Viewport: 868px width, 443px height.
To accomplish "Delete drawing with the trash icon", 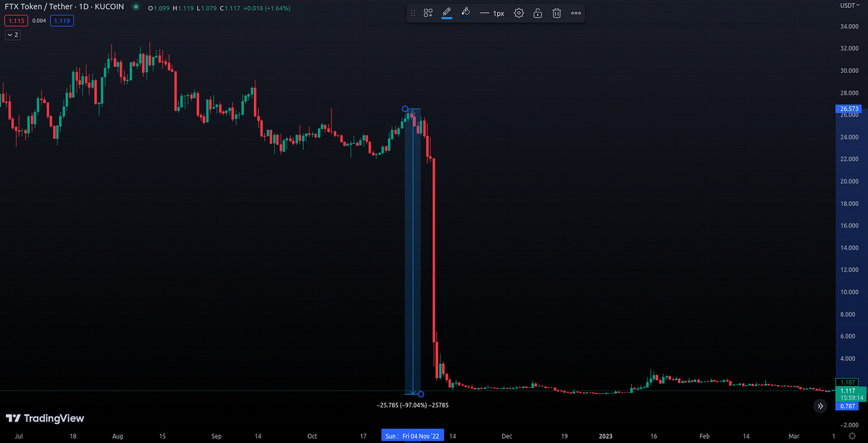I will pyautogui.click(x=557, y=13).
